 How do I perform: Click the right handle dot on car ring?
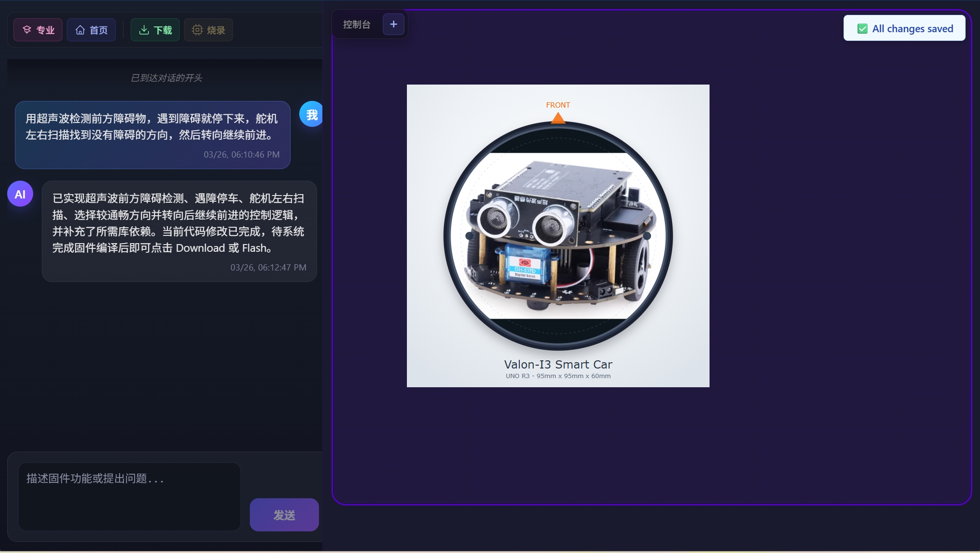[647, 236]
